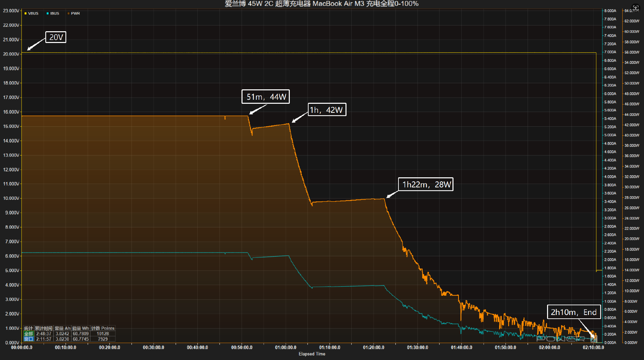Click the 能量 Wh column header
Screen dimensions: 644x360
(x=80, y=328)
